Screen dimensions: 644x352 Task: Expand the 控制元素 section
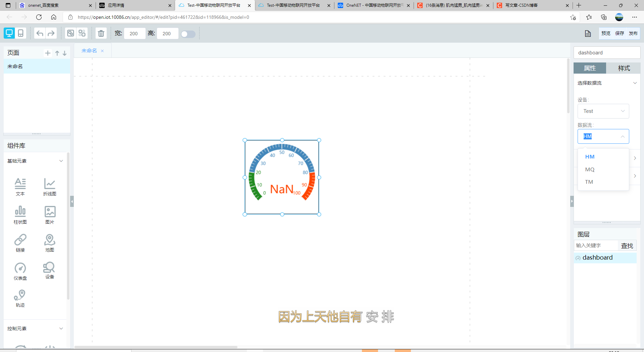pyautogui.click(x=61, y=328)
